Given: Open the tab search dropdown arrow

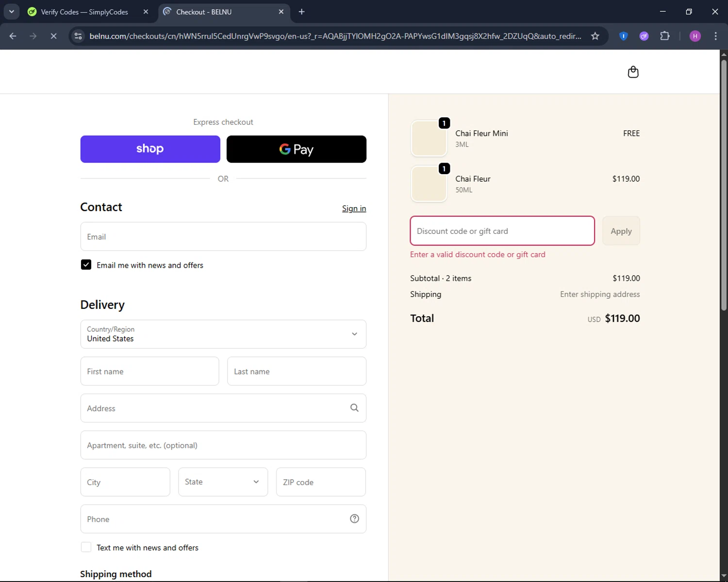Looking at the screenshot, I should point(11,12).
